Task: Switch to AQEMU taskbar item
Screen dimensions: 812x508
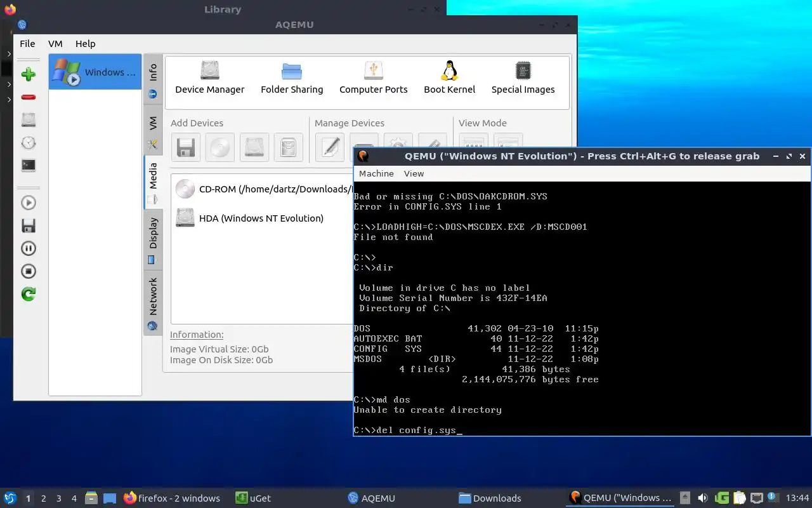Action: (371, 498)
